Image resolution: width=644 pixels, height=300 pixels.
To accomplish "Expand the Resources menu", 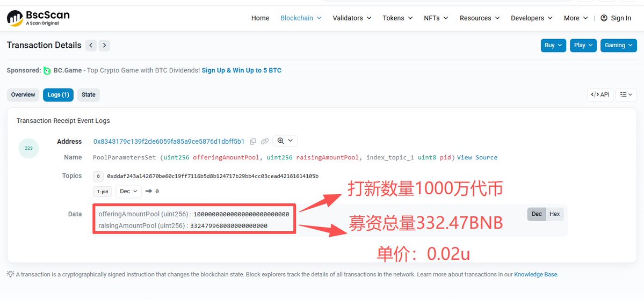I will [480, 18].
